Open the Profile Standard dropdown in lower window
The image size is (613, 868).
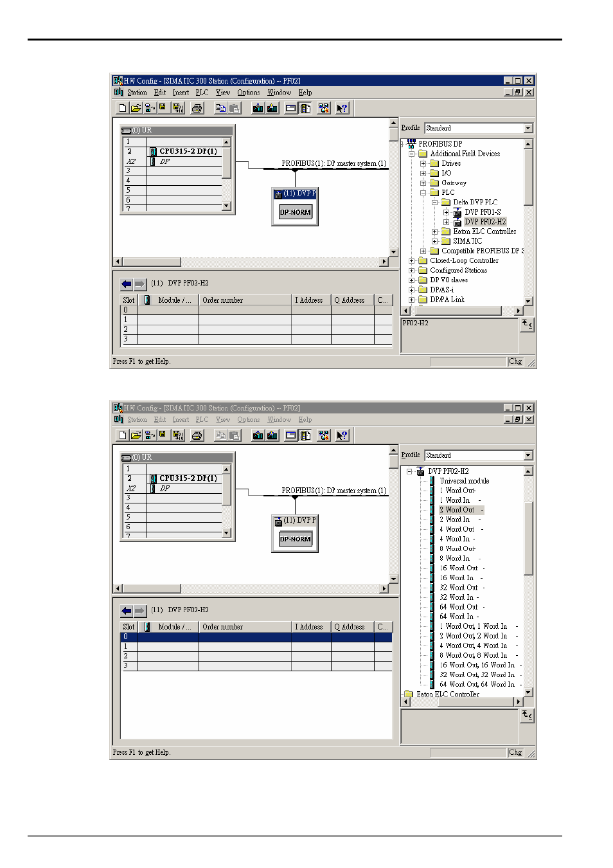point(528,455)
